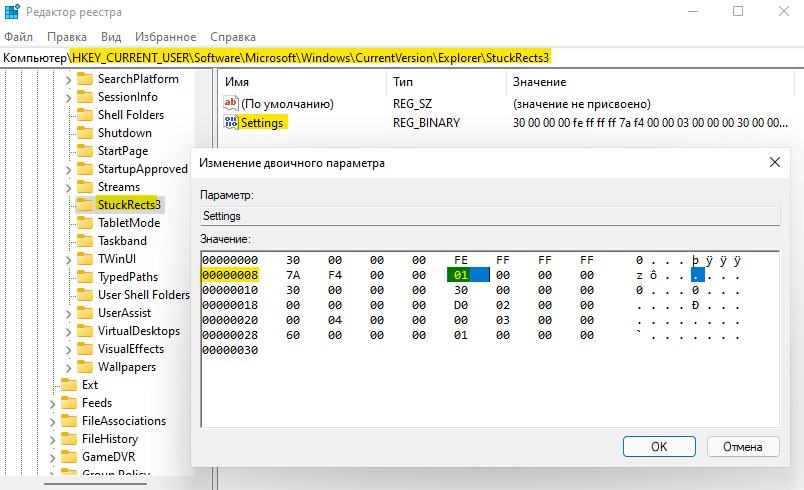Screen dimensions: 804x490
Task: Expand the FileHistory tree node
Action: [x=52, y=440]
